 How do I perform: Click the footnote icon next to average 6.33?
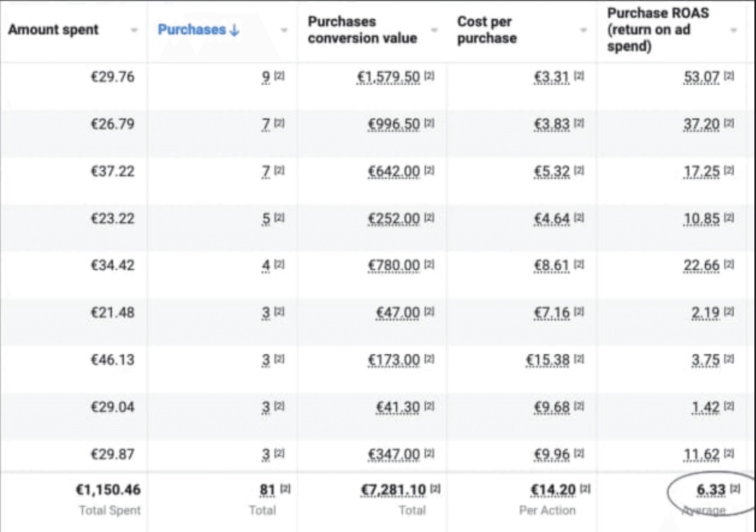point(735,489)
